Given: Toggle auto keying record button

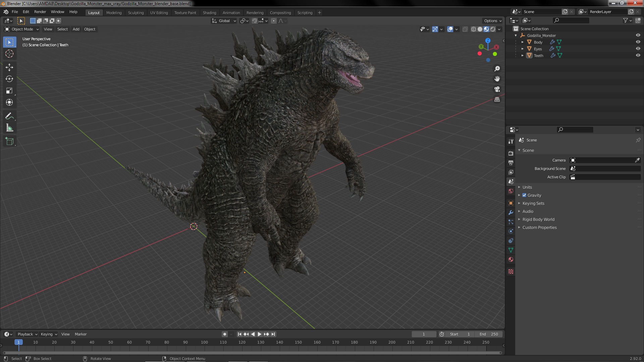Looking at the screenshot, I should coord(224,334).
